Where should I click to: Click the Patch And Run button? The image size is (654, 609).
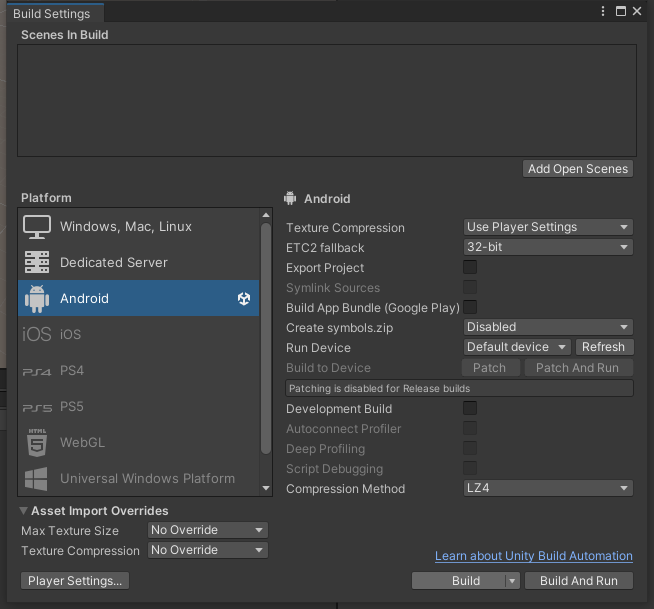pyautogui.click(x=578, y=368)
